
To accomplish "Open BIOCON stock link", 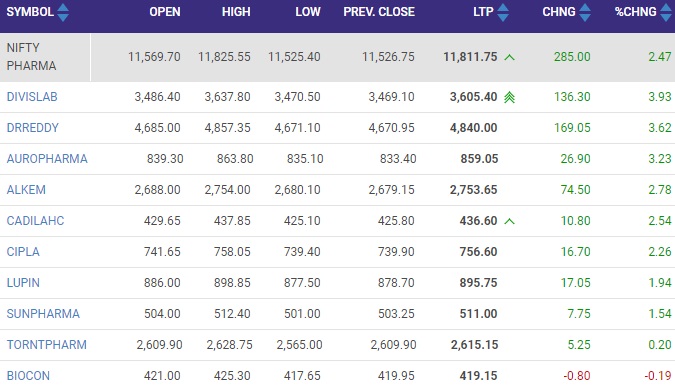I will [x=28, y=376].
